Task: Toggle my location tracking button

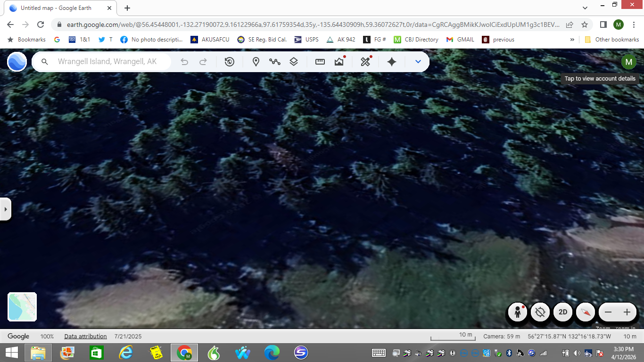Action: pos(540,312)
